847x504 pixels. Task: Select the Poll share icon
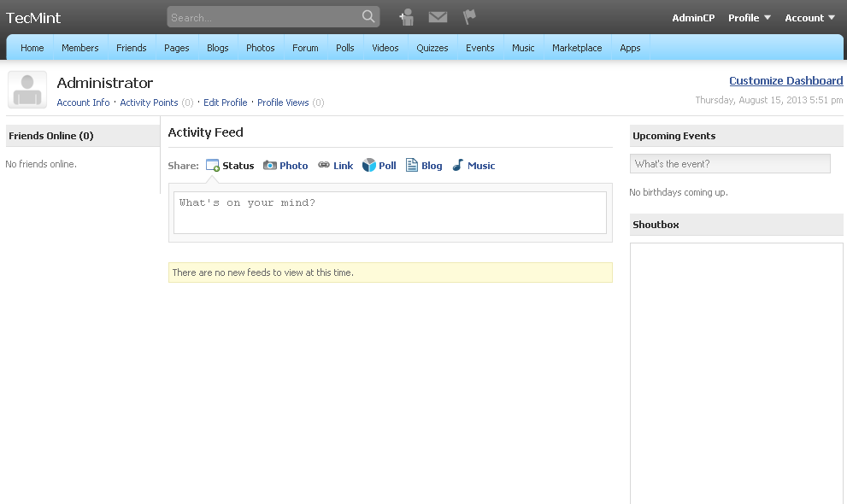point(369,166)
